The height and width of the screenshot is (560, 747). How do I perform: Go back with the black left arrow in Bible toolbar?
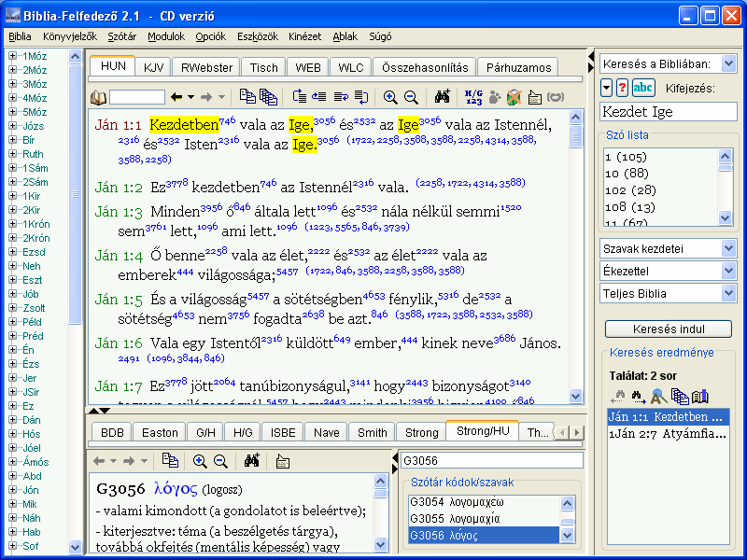(x=176, y=97)
